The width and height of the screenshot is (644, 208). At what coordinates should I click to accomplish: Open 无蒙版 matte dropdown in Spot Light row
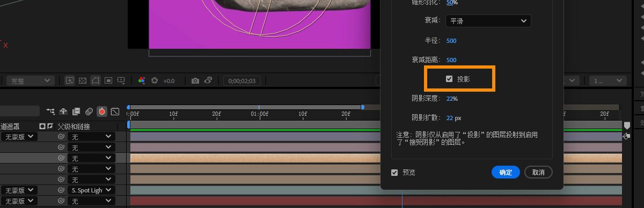(19, 190)
